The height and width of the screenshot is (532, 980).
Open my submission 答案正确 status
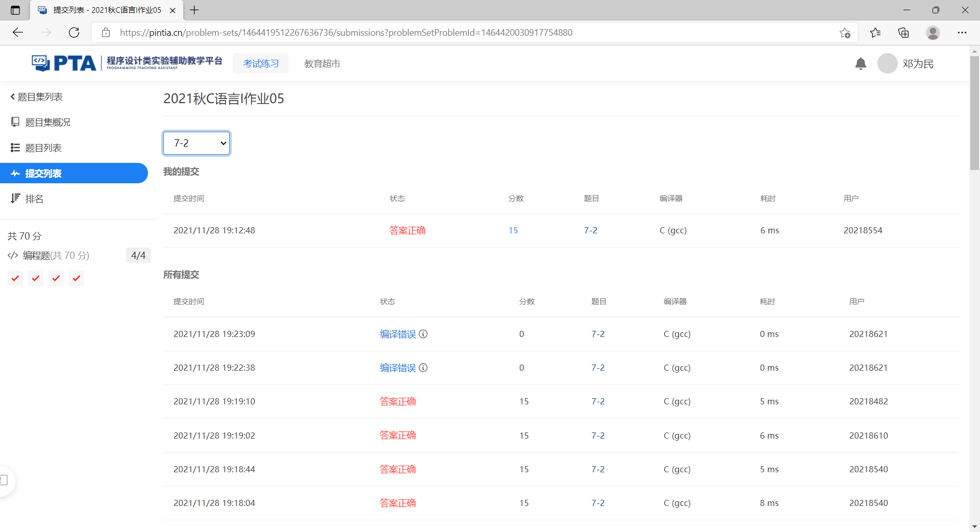click(x=407, y=230)
